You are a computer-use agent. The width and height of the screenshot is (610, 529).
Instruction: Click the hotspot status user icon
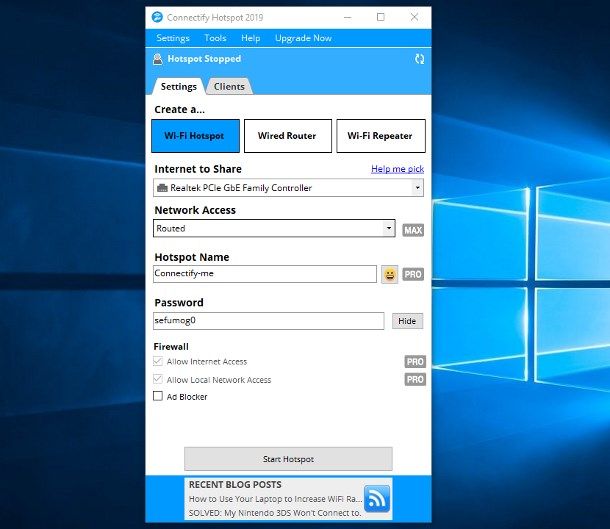(158, 59)
